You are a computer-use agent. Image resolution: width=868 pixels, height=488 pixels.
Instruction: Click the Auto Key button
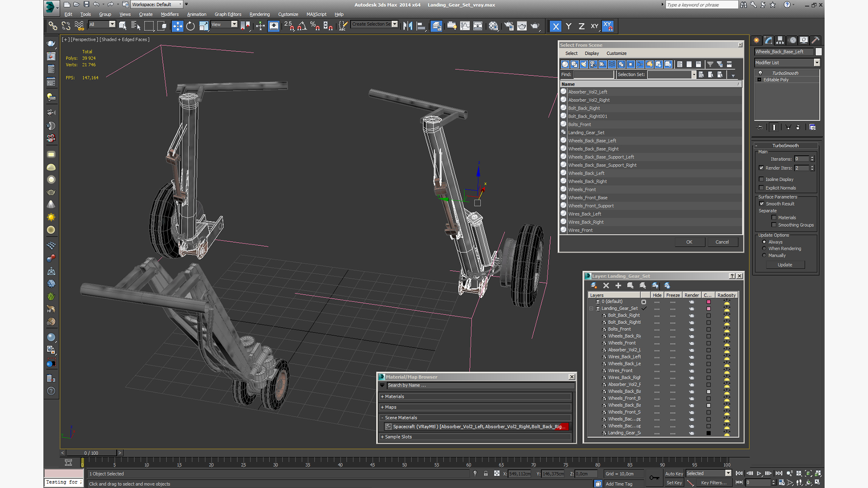(674, 474)
